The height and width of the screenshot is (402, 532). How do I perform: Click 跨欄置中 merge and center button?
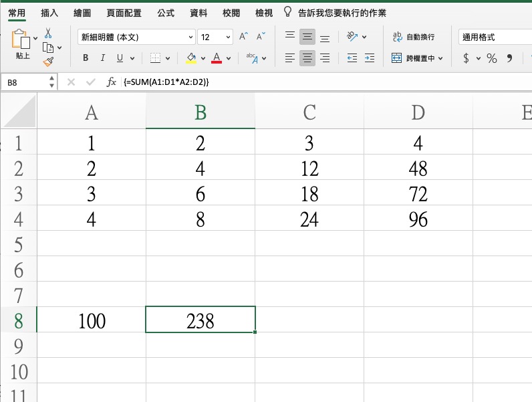[x=413, y=58]
